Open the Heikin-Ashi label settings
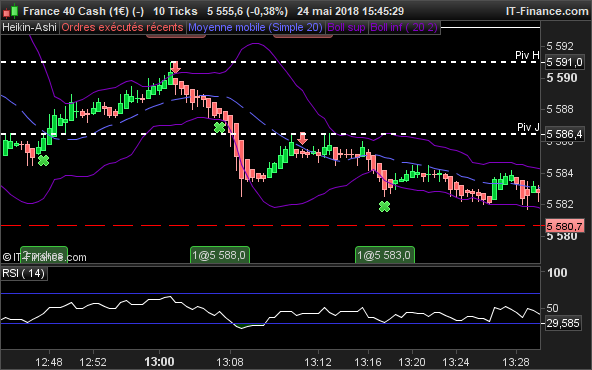This screenshot has height=370, width=592. [x=29, y=28]
